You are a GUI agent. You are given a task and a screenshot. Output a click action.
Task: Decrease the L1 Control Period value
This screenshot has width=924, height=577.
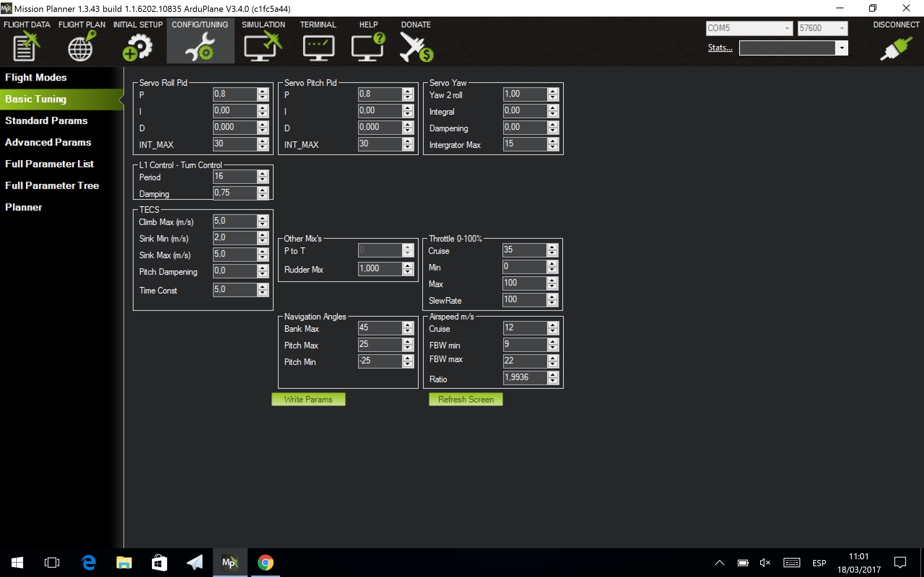(262, 179)
